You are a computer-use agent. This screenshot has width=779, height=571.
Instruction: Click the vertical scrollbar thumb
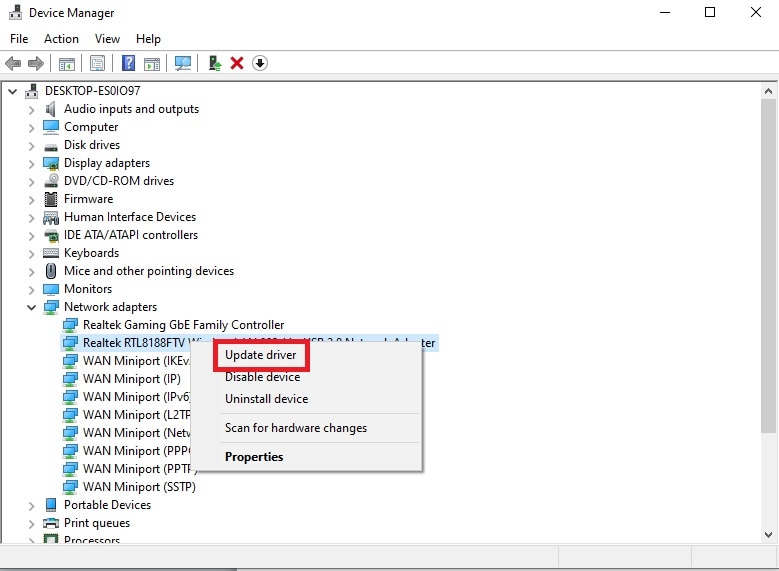click(x=768, y=266)
